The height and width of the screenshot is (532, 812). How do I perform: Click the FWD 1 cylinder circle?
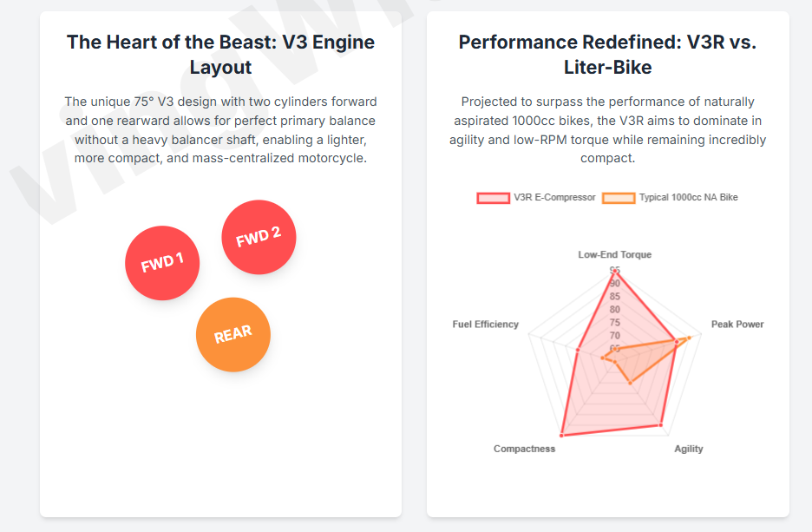tap(162, 262)
